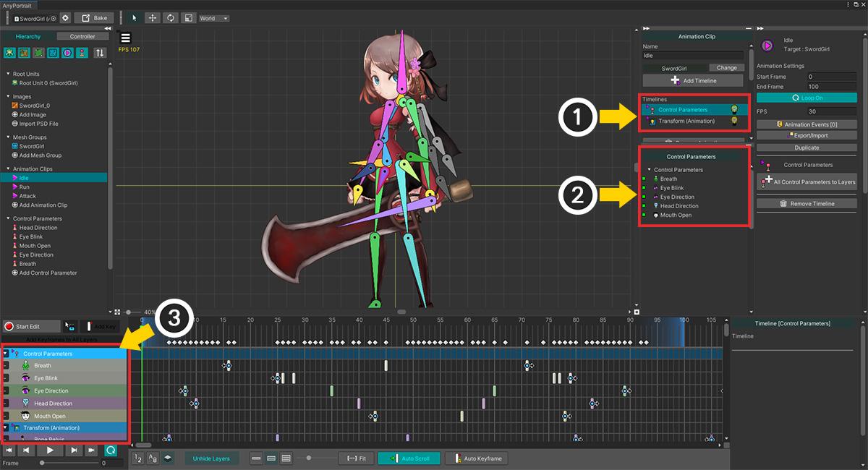Toggle Images filter icon
Screen dimensions: 868x470
tap(25, 53)
